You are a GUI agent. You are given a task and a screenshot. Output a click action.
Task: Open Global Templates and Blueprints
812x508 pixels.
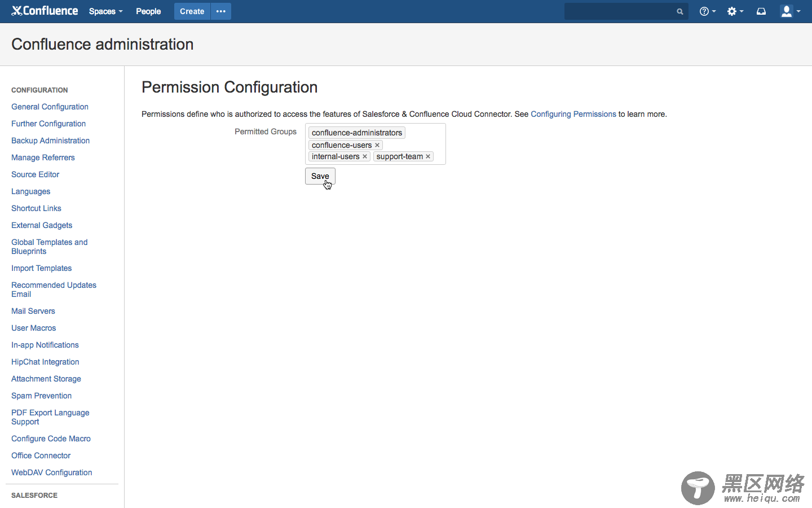click(50, 247)
